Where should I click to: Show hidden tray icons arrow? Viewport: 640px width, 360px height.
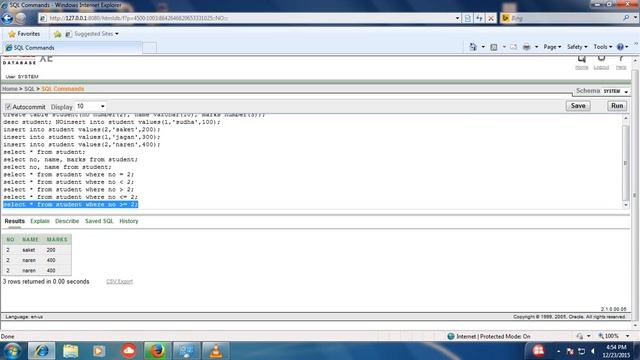558,351
